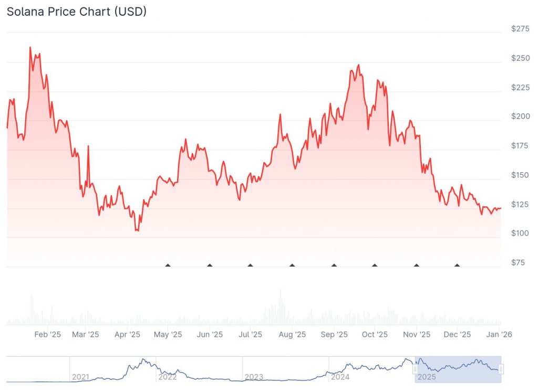Click the left handle of the range navigator

(415, 369)
